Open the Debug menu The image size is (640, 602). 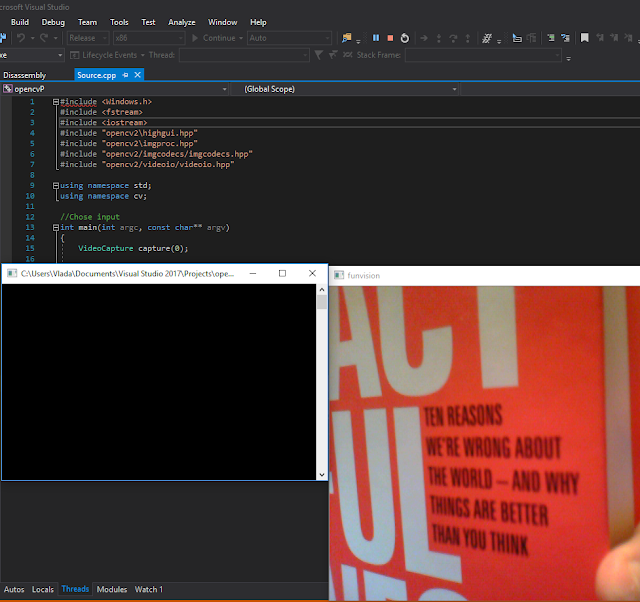pos(53,22)
